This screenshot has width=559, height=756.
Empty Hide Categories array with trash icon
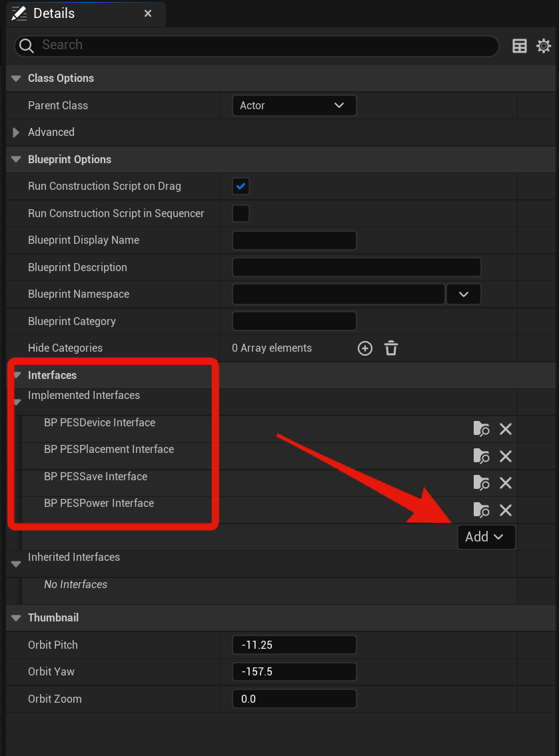(391, 348)
